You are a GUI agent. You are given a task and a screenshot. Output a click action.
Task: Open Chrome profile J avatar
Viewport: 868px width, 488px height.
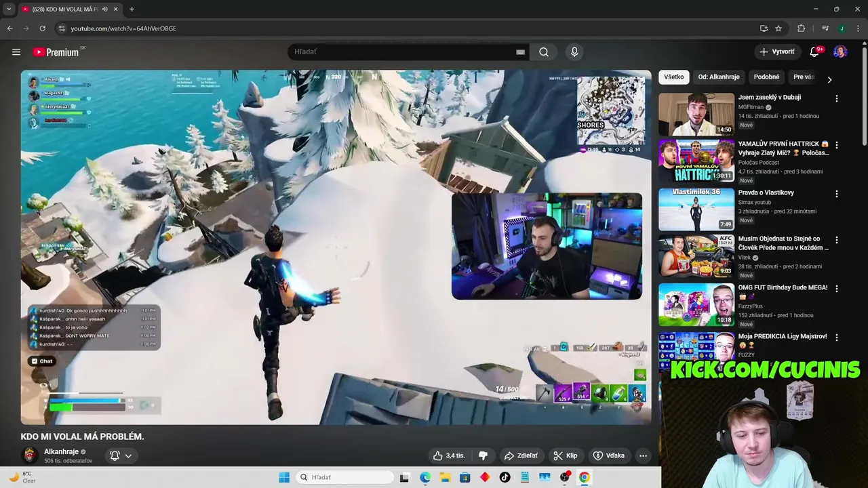coord(842,28)
